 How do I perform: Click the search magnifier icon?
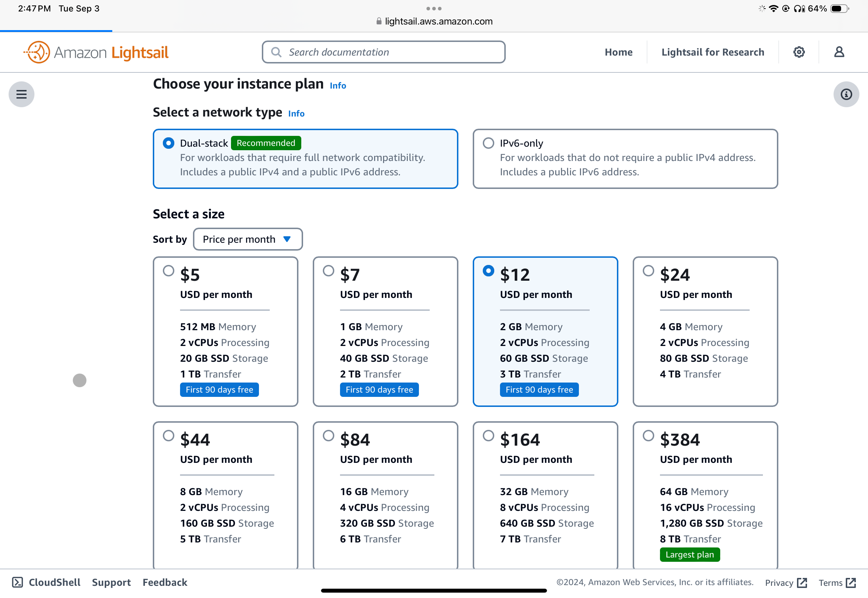point(276,52)
